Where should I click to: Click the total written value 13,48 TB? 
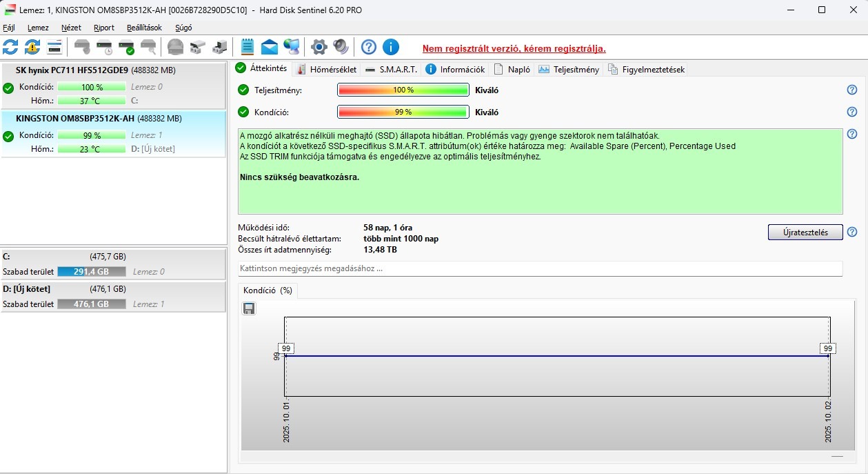pyautogui.click(x=380, y=250)
